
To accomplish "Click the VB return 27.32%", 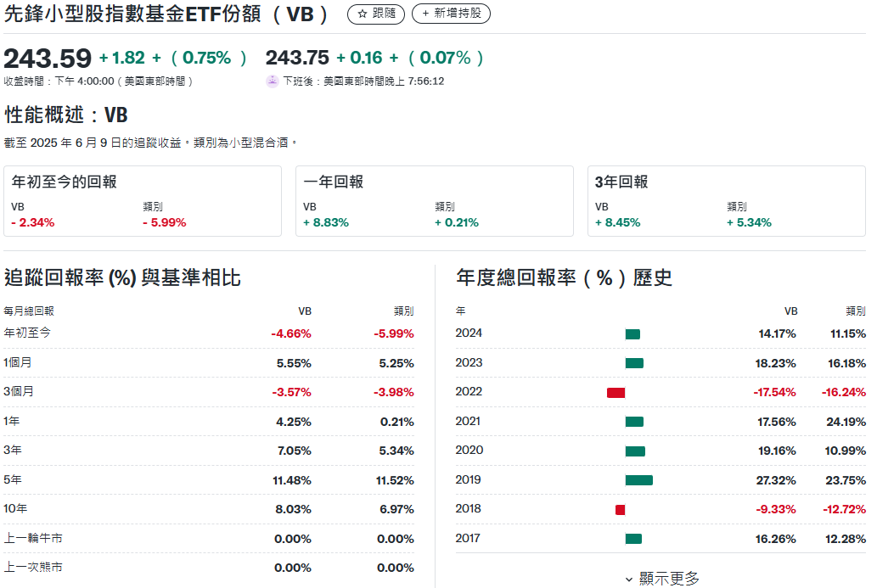I will pos(776,481).
